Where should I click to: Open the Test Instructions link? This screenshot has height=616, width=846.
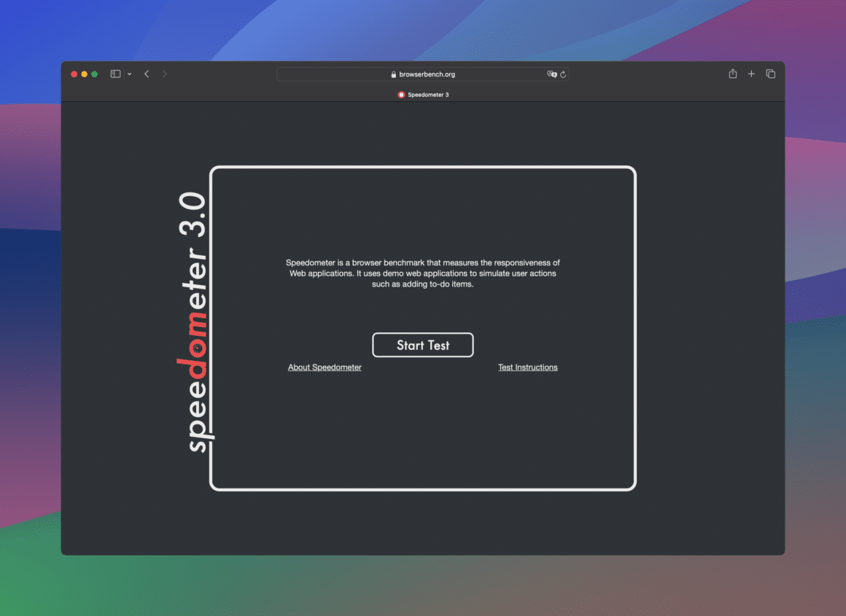click(527, 367)
